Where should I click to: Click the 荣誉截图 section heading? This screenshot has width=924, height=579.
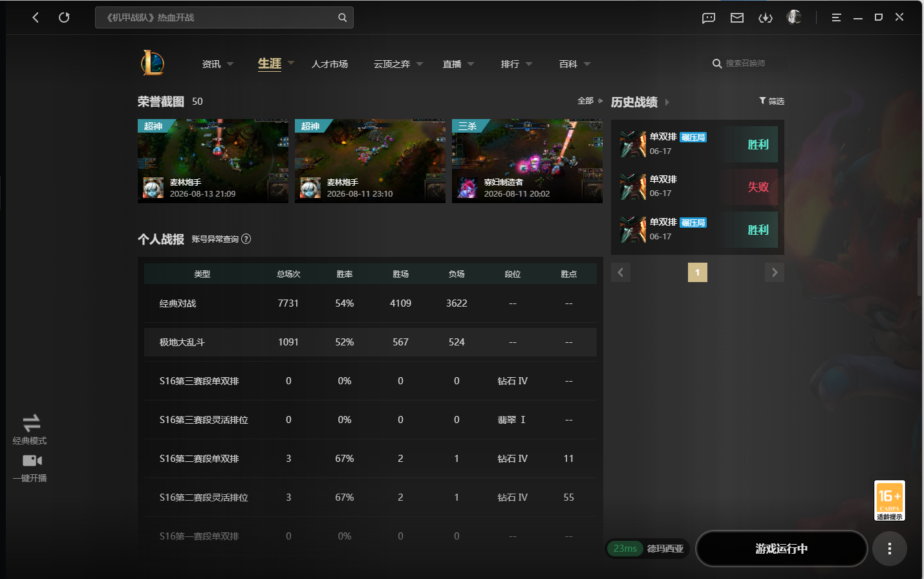click(x=161, y=102)
